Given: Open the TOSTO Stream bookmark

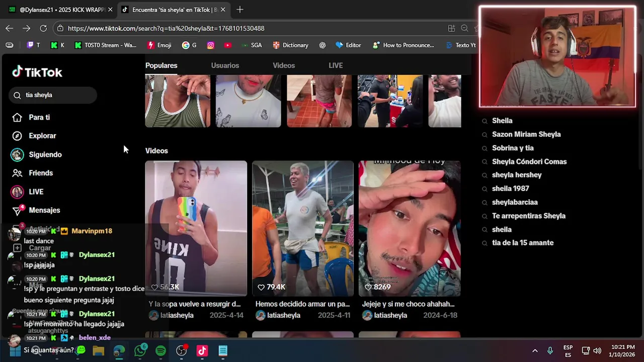Looking at the screenshot, I should 105,45.
